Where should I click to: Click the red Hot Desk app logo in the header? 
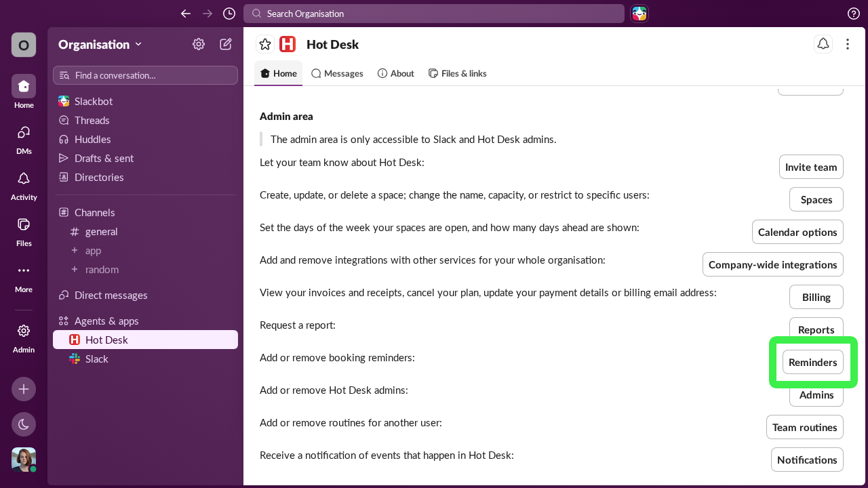click(288, 44)
